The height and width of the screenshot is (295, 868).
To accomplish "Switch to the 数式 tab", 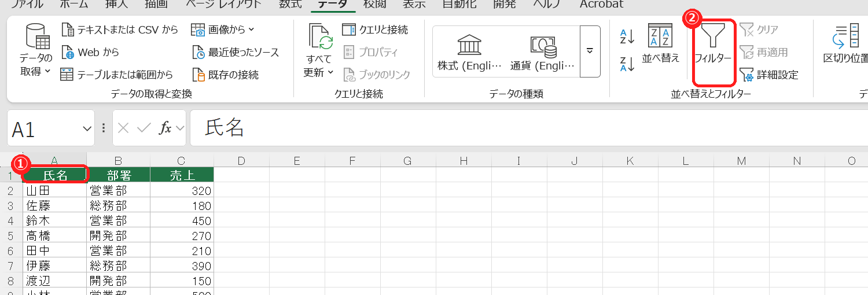I will (290, 5).
